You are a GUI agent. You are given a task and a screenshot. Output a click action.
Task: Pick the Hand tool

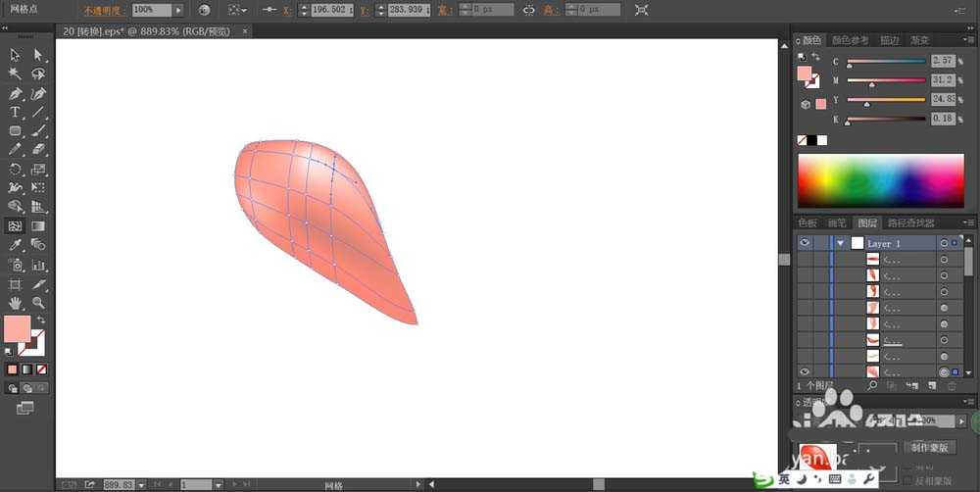[16, 303]
